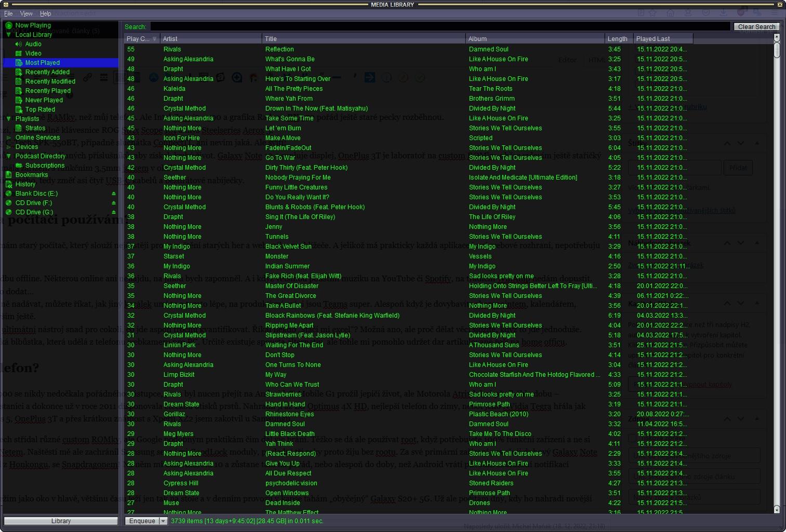This screenshot has width=786, height=532.
Task: Sort by the Played Last column header
Action: pos(663,39)
